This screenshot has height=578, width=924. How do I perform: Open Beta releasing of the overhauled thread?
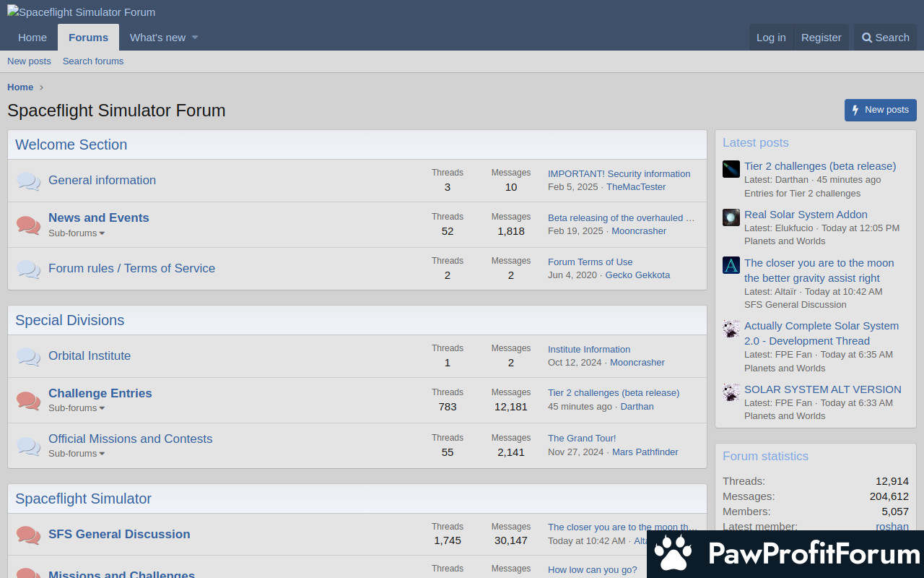[622, 218]
